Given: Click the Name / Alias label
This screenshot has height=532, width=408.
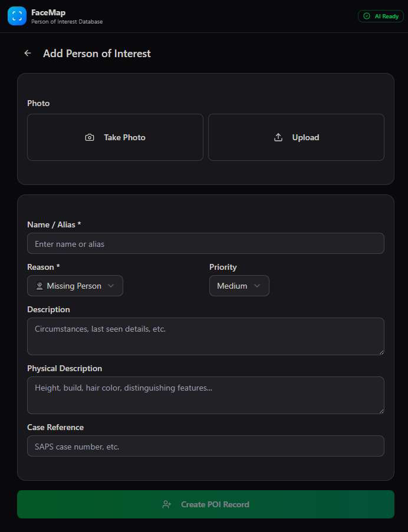Looking at the screenshot, I should coord(54,224).
